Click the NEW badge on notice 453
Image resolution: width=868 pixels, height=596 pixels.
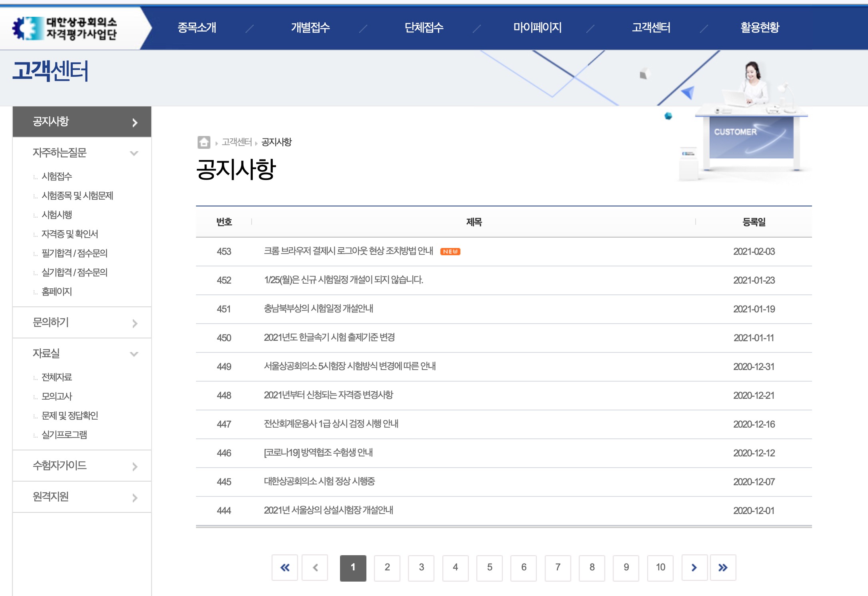click(450, 252)
